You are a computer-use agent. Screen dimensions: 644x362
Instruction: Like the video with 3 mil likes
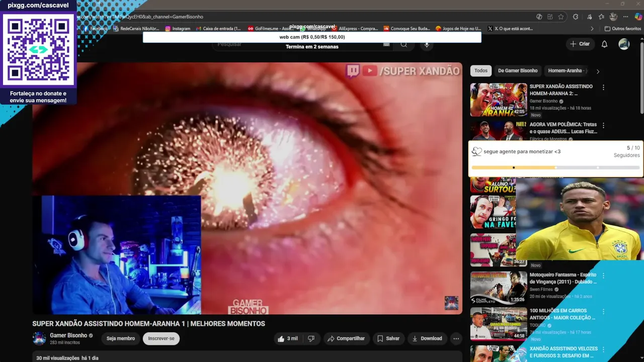coord(287,338)
